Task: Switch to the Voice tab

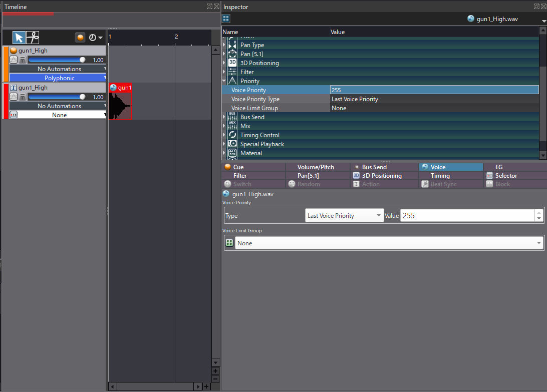Action: 451,167
